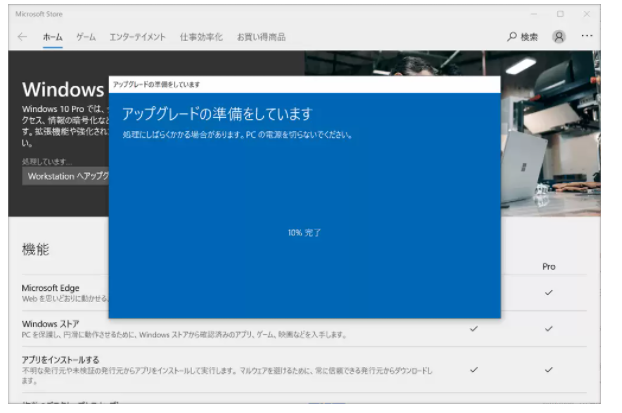Close the Microsoft Store window

(588, 14)
